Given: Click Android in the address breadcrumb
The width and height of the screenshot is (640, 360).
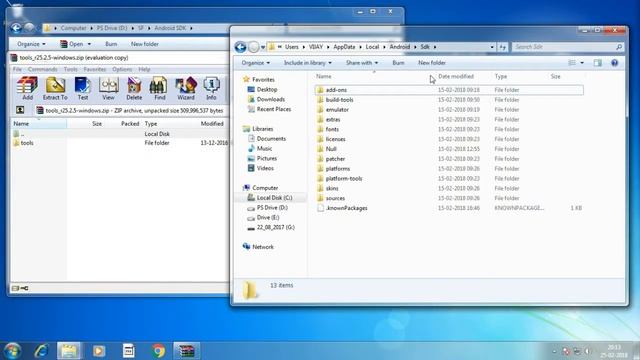Looking at the screenshot, I should click(400, 47).
